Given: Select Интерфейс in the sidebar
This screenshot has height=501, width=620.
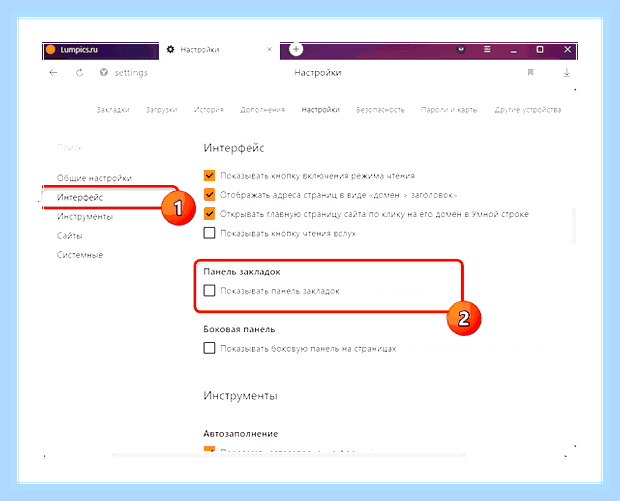Looking at the screenshot, I should point(80,197).
